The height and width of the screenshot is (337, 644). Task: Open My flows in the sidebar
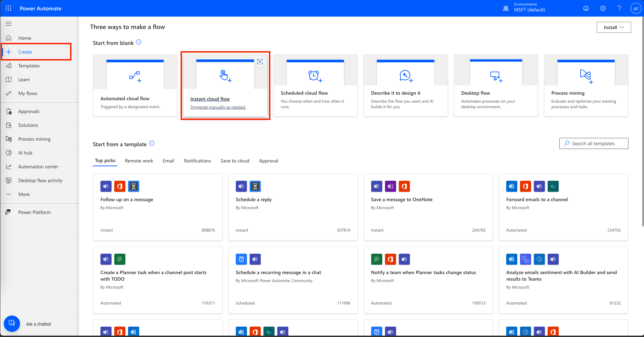pyautogui.click(x=28, y=93)
